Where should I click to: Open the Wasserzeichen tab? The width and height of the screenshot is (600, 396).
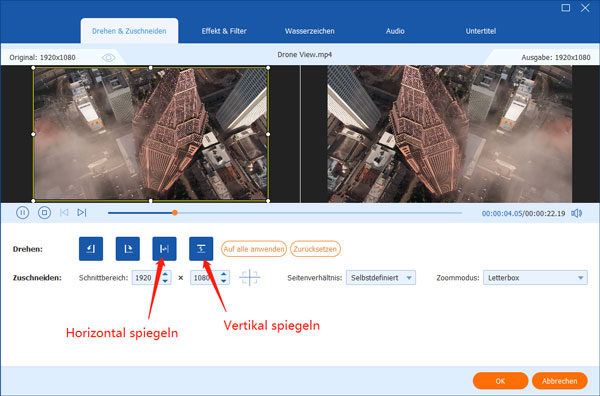pyautogui.click(x=310, y=31)
